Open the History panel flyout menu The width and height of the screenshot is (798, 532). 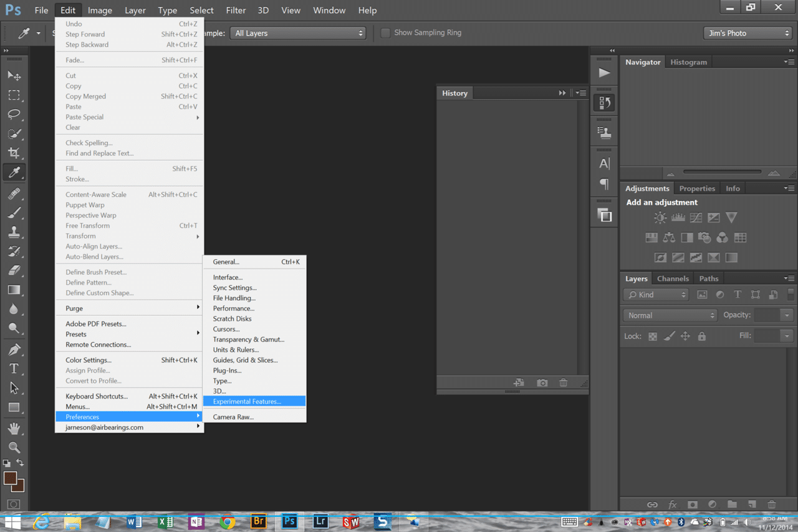point(581,93)
